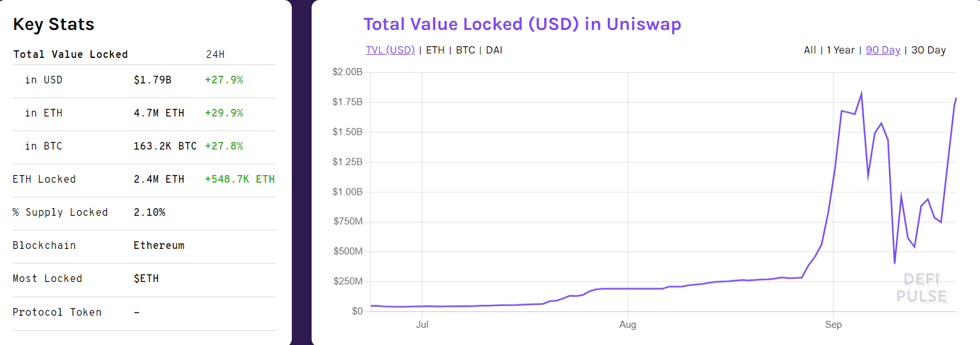Switch to the 30 Day range
The width and height of the screenshot is (980, 345).
(x=928, y=50)
